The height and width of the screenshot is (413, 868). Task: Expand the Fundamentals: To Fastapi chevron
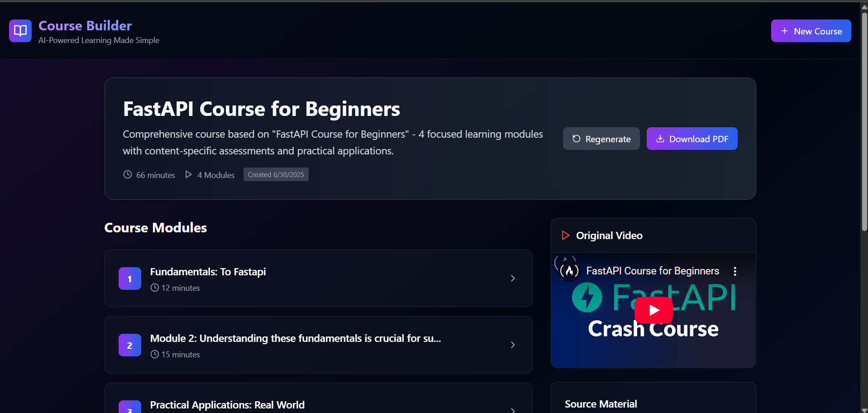coord(513,278)
